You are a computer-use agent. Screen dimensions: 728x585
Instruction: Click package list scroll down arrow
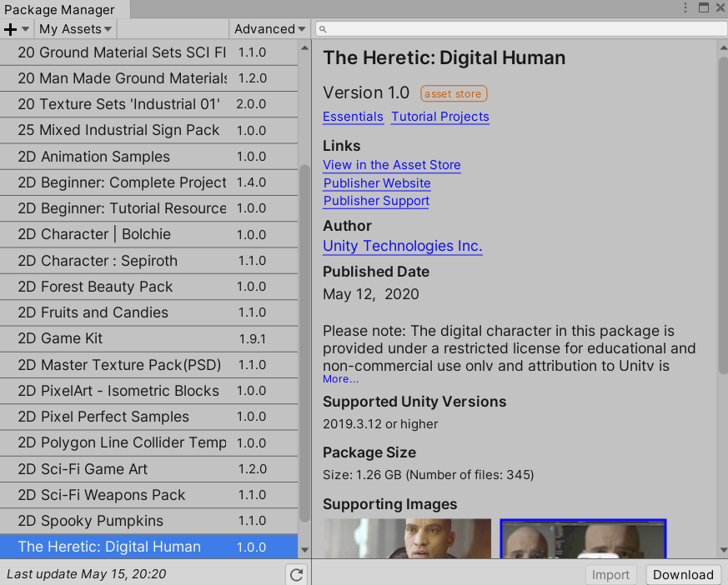pyautogui.click(x=304, y=550)
